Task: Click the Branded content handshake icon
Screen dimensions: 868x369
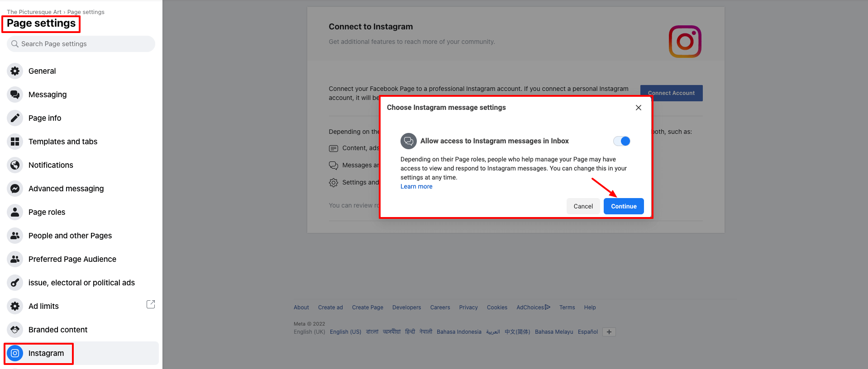Action: (x=15, y=330)
